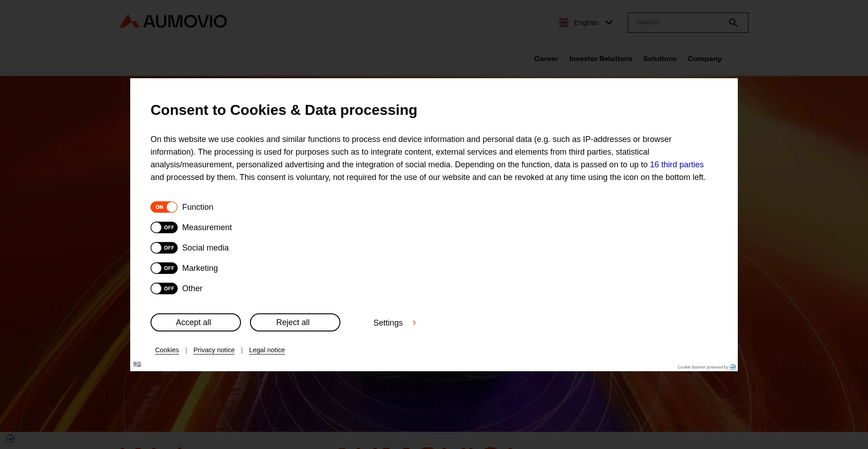The image size is (868, 449).
Task: Open the Solutions menu
Action: [x=660, y=59]
